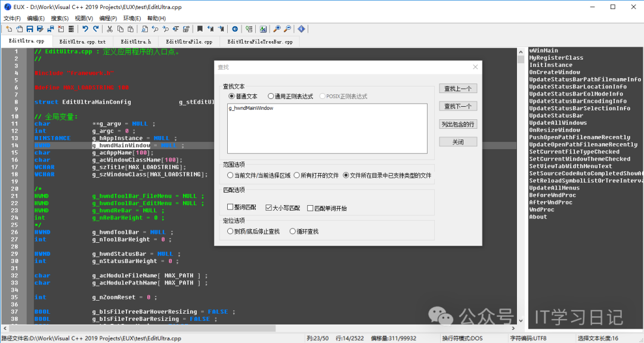Click the Cut scissors icon
644x343 pixels.
coord(110,29)
